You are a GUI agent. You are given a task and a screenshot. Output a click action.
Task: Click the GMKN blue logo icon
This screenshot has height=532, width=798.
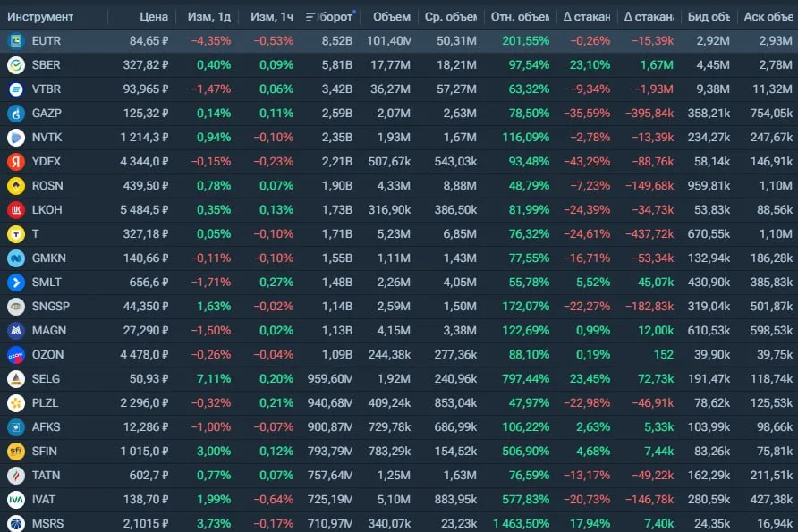(x=16, y=258)
